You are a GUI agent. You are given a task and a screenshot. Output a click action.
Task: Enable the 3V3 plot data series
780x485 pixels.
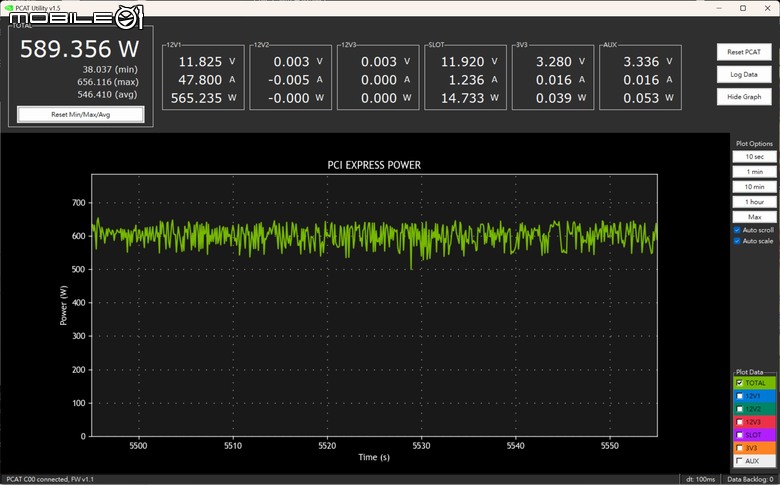pos(739,448)
